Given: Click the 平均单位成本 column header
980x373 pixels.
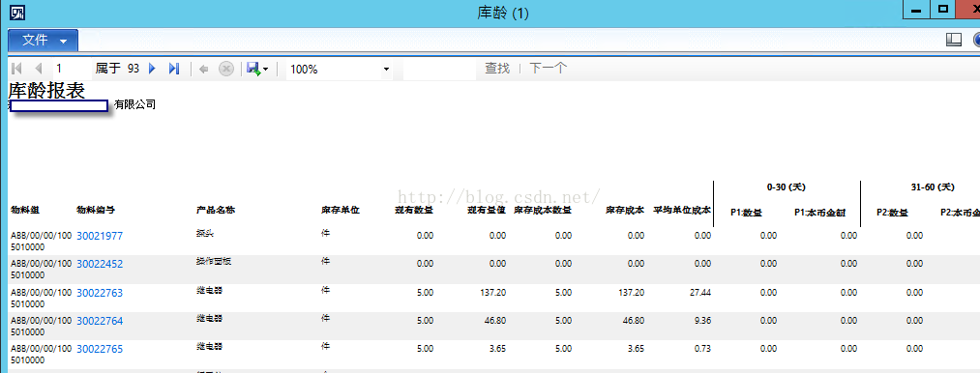Looking at the screenshot, I should 682,211.
